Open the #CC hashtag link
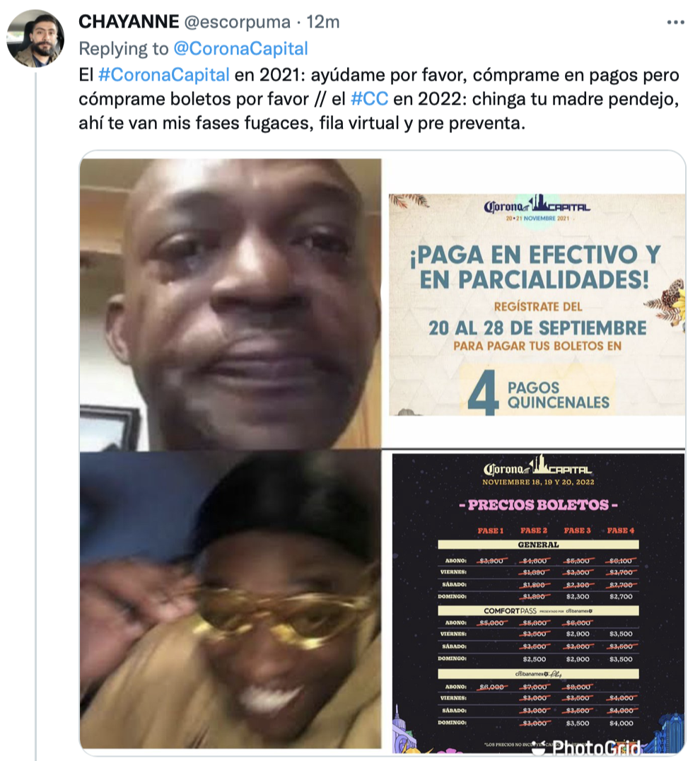Screen dimensions: 700x761 [x=369, y=99]
